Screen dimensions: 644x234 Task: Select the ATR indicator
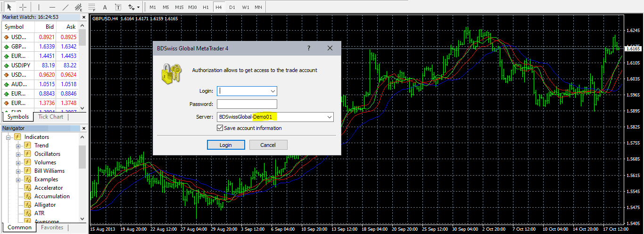pyautogui.click(x=40, y=213)
